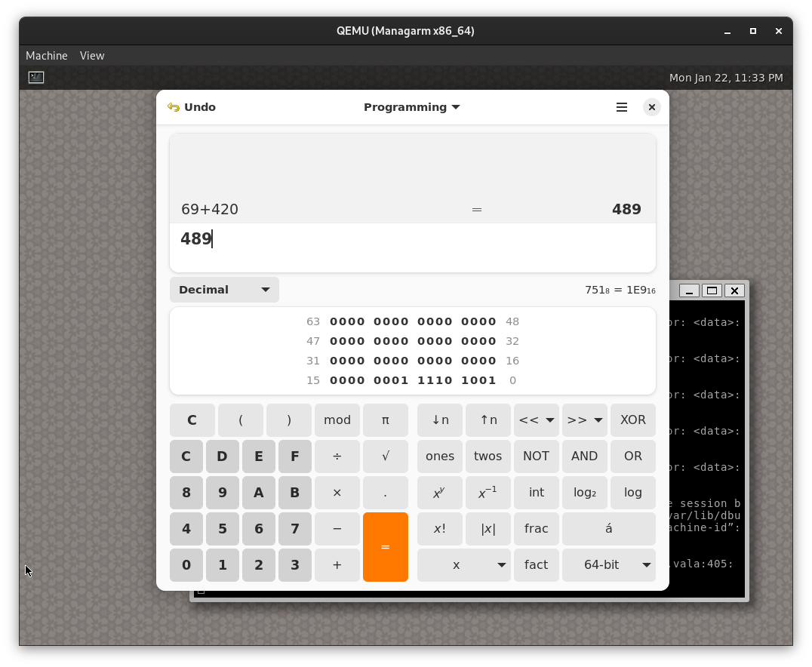Enable subscript number mode
Viewport: 812px width, 667px height.
click(440, 420)
